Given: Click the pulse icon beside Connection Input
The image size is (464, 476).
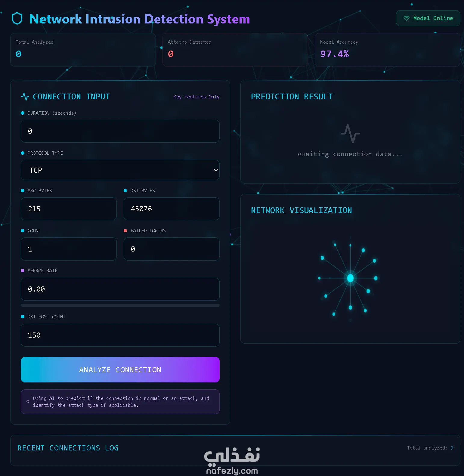Looking at the screenshot, I should (x=25, y=97).
